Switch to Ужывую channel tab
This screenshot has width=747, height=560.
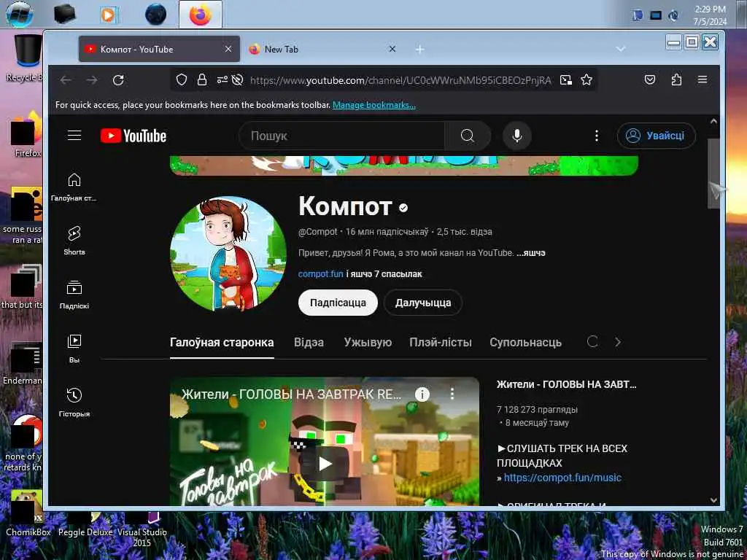point(368,343)
